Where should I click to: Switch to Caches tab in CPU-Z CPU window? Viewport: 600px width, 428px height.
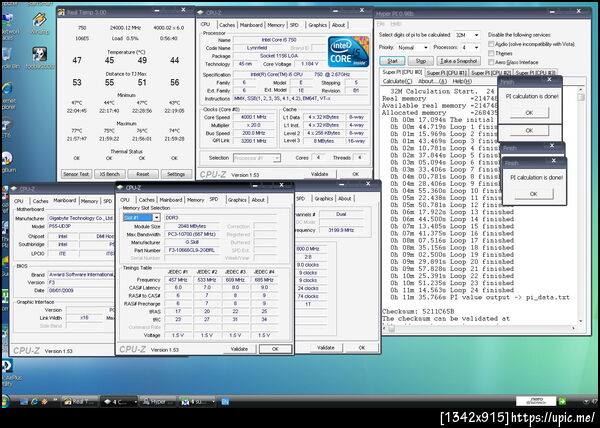(x=227, y=25)
